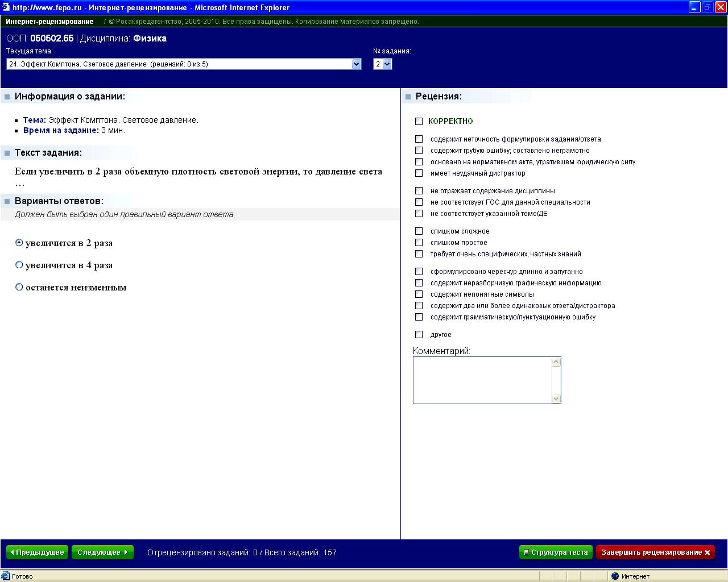
Task: Check the 'другое' checkbox
Action: (419, 334)
